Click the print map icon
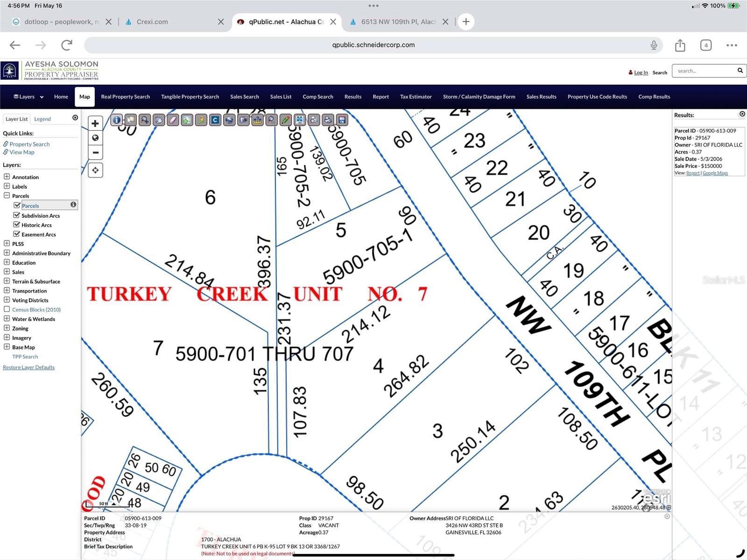 pyautogui.click(x=328, y=120)
